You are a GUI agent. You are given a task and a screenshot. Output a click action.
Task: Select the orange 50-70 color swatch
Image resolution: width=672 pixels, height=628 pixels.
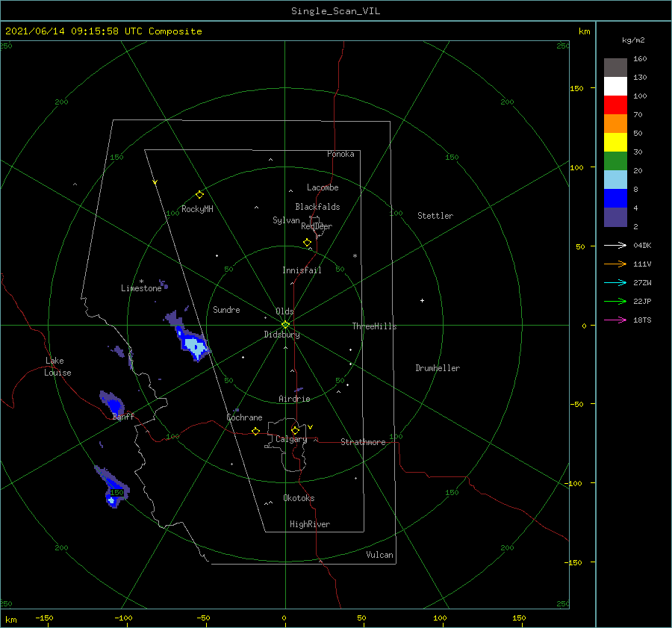pos(615,124)
